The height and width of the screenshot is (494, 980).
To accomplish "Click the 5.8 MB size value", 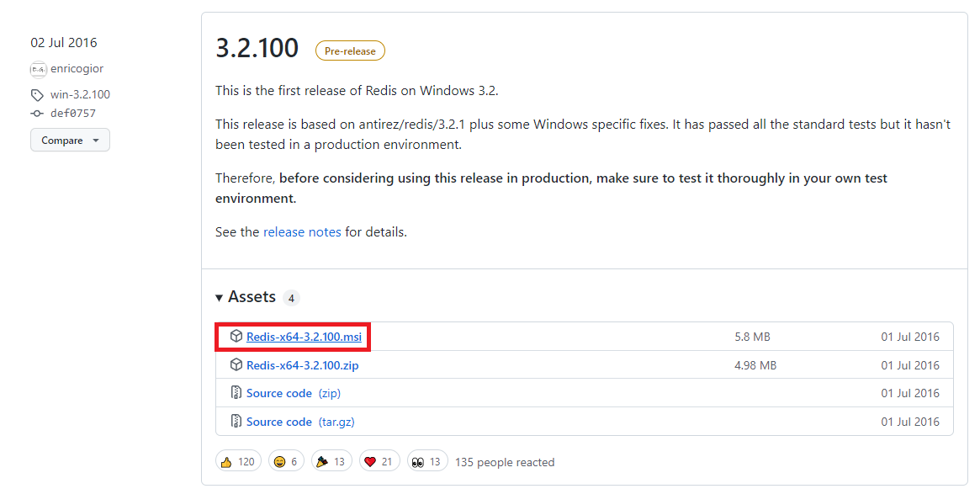I will pyautogui.click(x=753, y=337).
